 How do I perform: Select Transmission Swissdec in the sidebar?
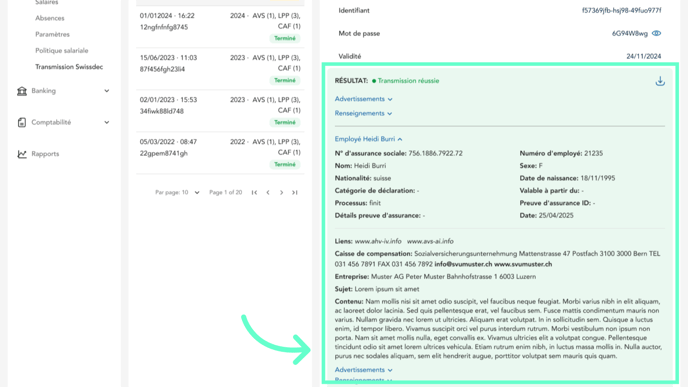tap(69, 67)
